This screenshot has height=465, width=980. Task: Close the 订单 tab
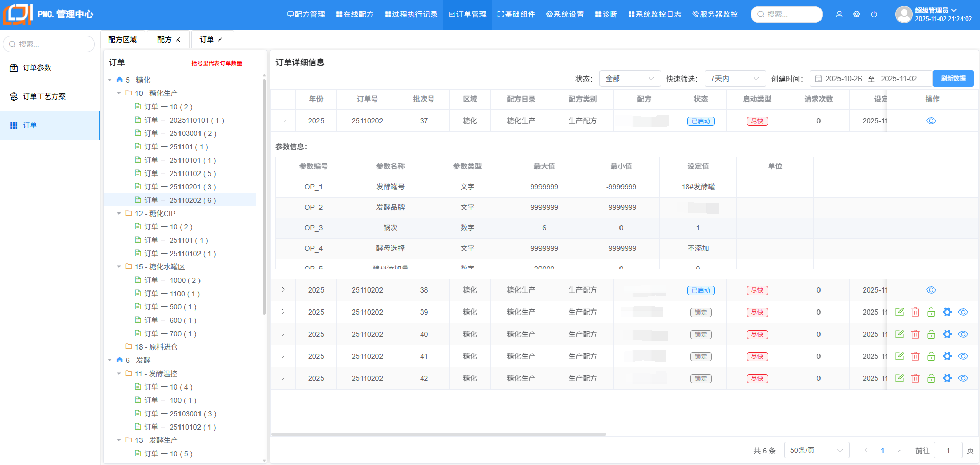(220, 40)
